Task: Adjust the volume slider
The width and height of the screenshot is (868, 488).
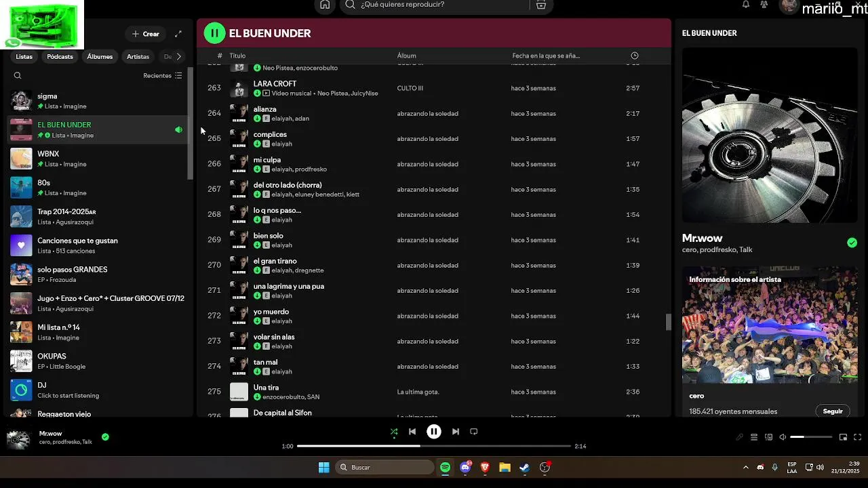Action: 811,437
